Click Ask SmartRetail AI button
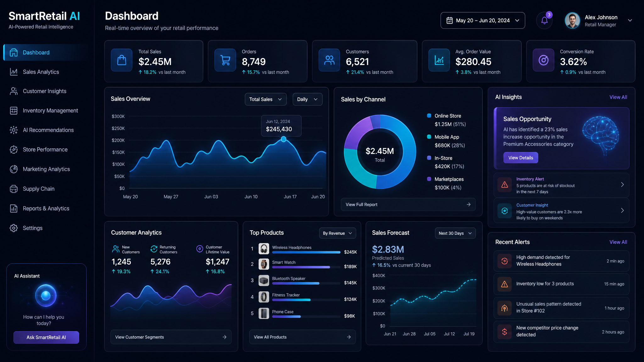 46,337
